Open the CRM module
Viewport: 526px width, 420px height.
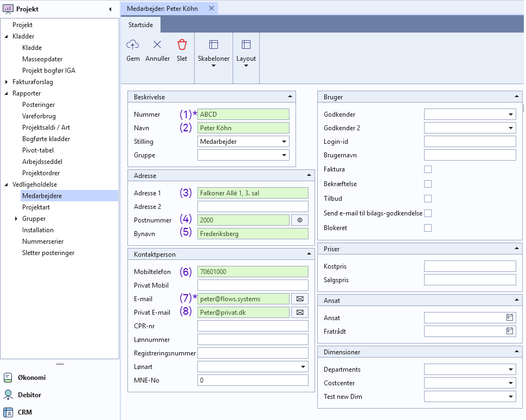tap(24, 412)
